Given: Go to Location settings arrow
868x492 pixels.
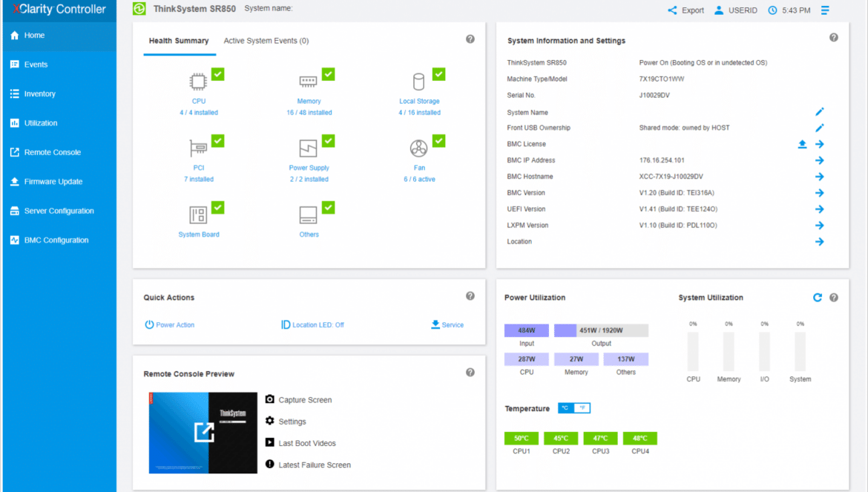Looking at the screenshot, I should click(819, 242).
